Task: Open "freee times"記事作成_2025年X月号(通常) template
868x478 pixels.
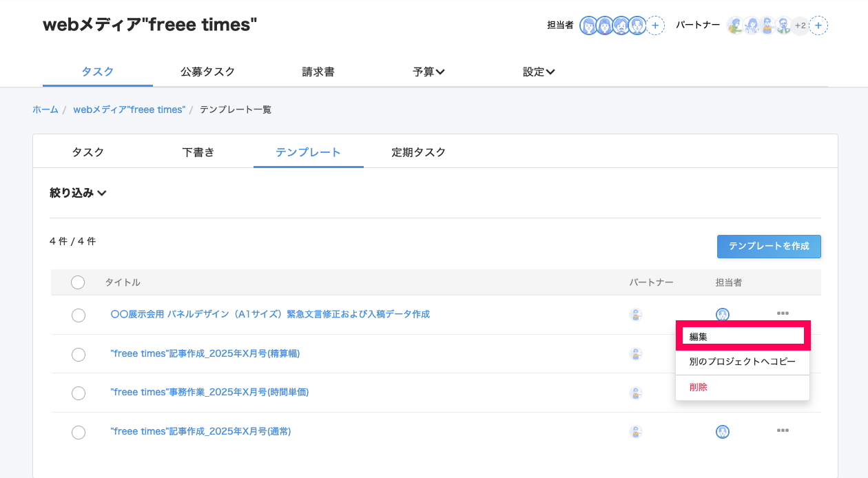Action: pyautogui.click(x=200, y=431)
